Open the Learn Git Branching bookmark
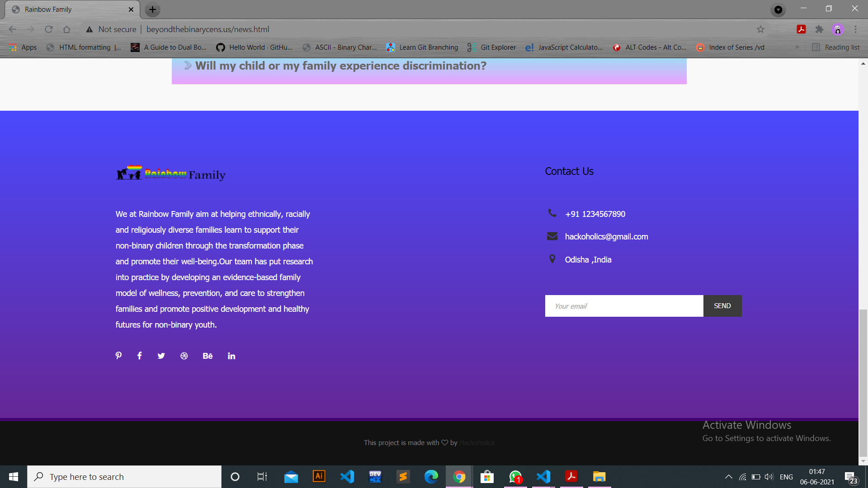 [422, 47]
